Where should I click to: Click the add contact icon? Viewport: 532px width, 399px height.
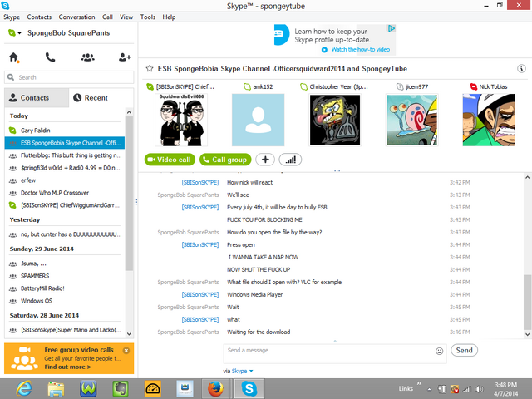pyautogui.click(x=125, y=57)
